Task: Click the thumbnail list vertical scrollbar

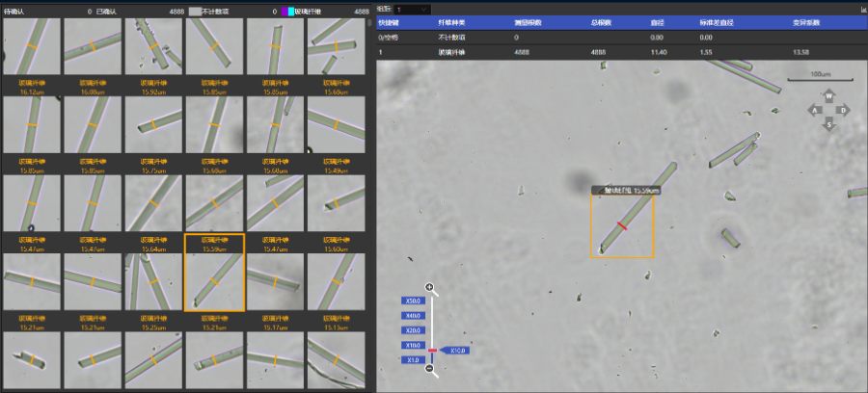Action: (369, 23)
